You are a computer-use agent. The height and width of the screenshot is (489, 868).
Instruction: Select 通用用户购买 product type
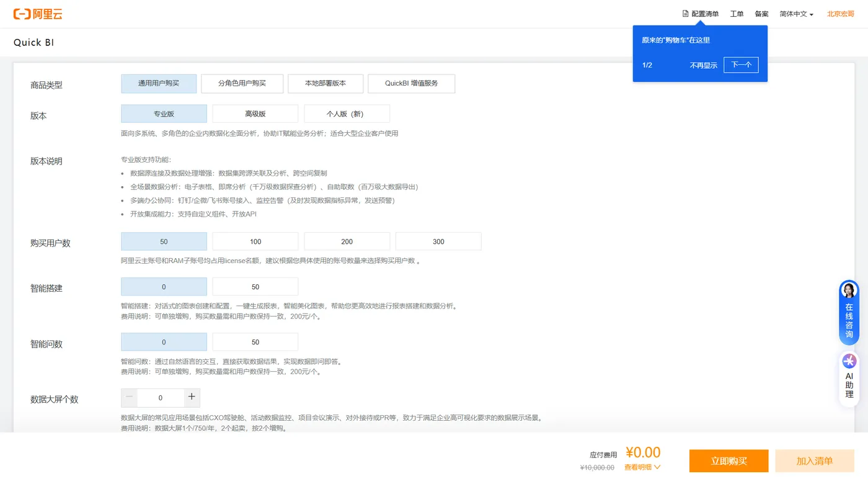pyautogui.click(x=159, y=83)
